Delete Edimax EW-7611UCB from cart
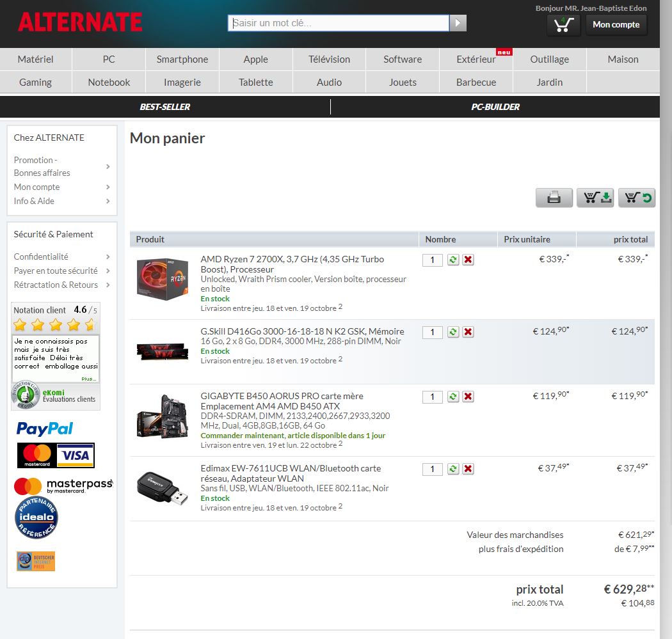This screenshot has height=639, width=672. (468, 469)
